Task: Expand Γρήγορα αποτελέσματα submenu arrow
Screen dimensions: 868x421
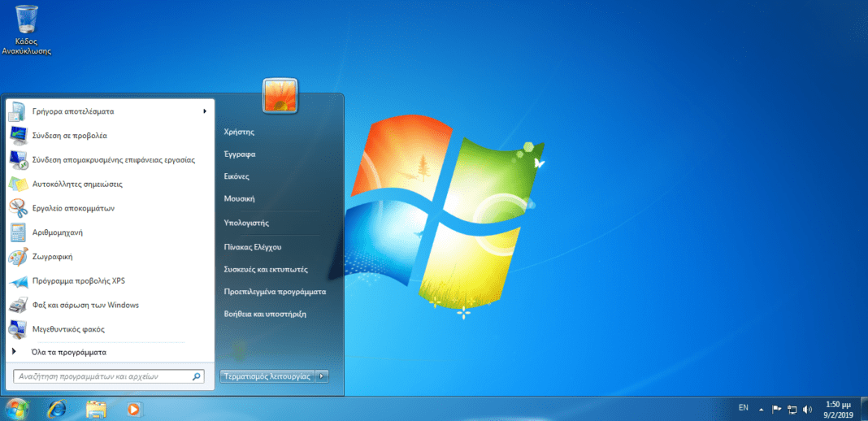Action: coord(205,111)
